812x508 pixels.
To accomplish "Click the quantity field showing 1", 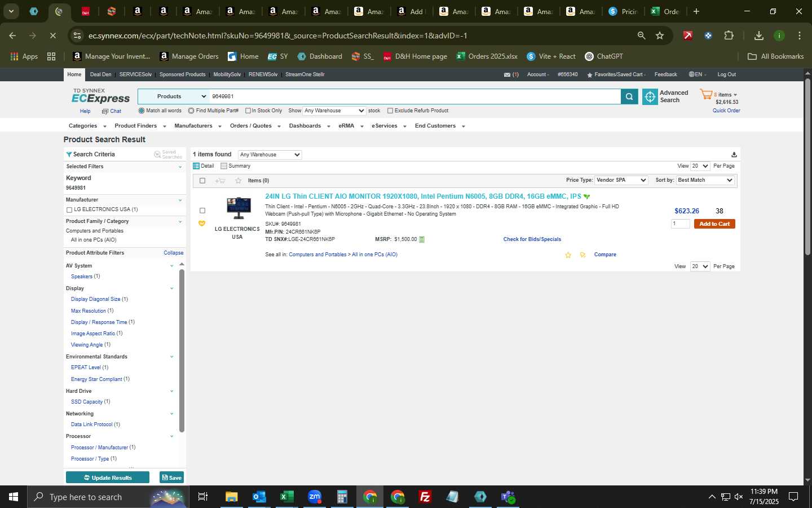I will [x=681, y=224].
